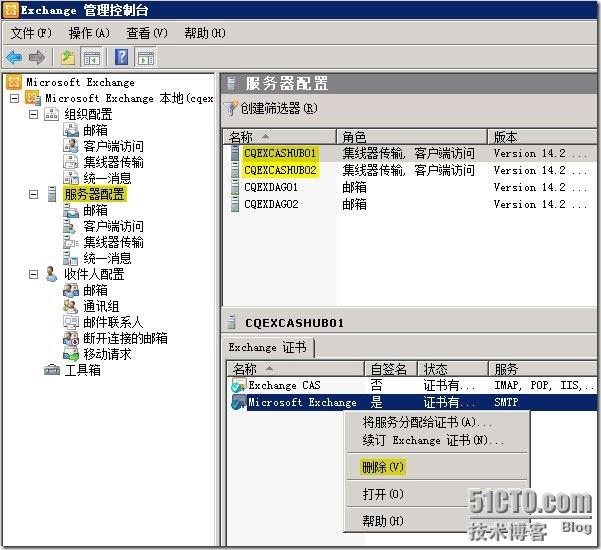Click the Up one level folder icon
The image size is (601, 550).
(67, 58)
